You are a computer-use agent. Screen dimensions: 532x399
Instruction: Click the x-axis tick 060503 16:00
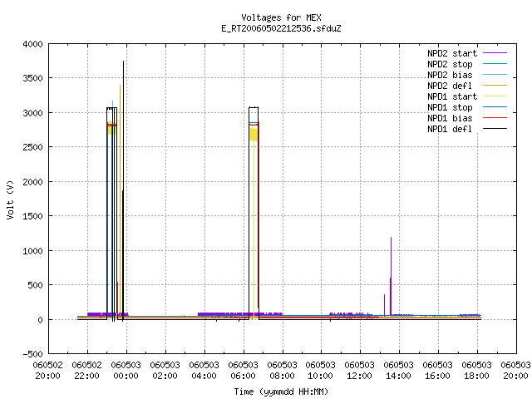pos(437,370)
